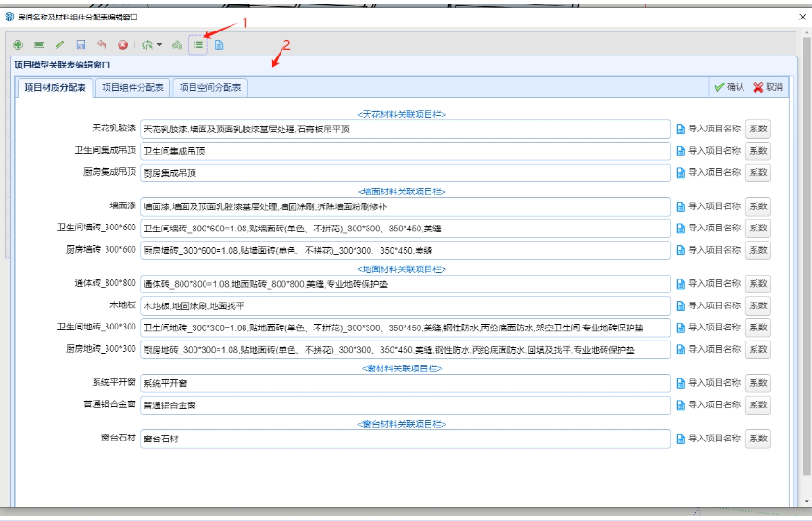Click 导入项目名称 for 天花乳胶漆 row
812x521 pixels.
[x=708, y=129]
